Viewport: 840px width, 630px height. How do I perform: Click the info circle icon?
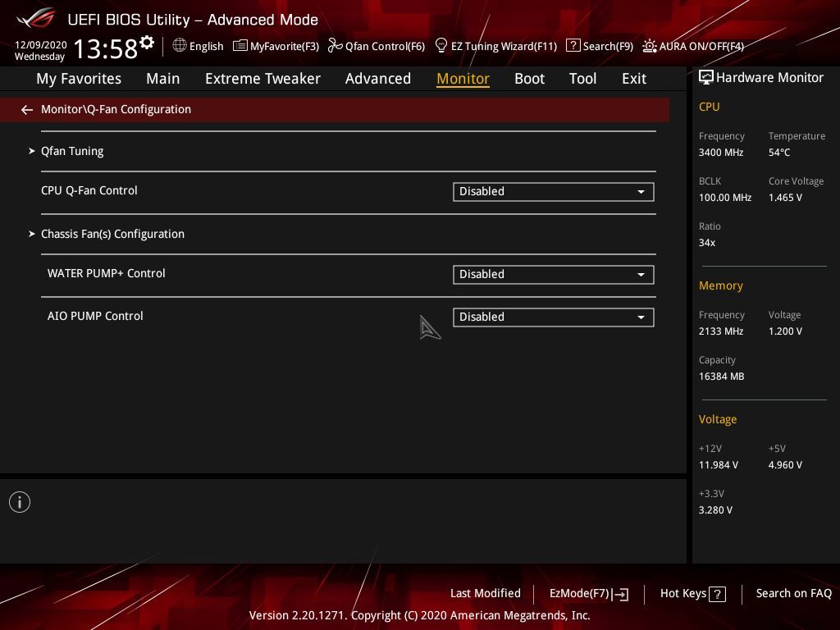coord(20,502)
